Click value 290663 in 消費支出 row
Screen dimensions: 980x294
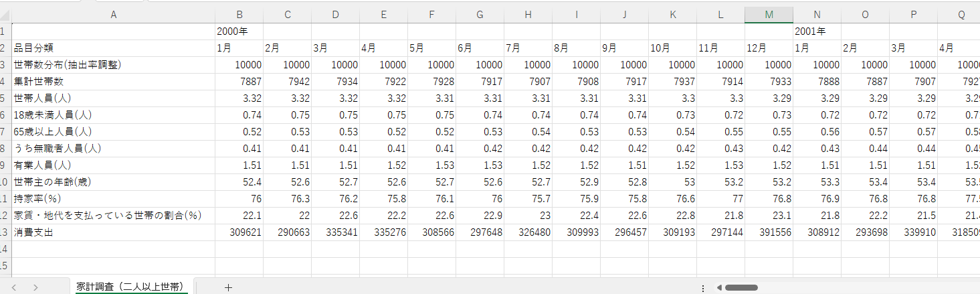[x=288, y=232]
